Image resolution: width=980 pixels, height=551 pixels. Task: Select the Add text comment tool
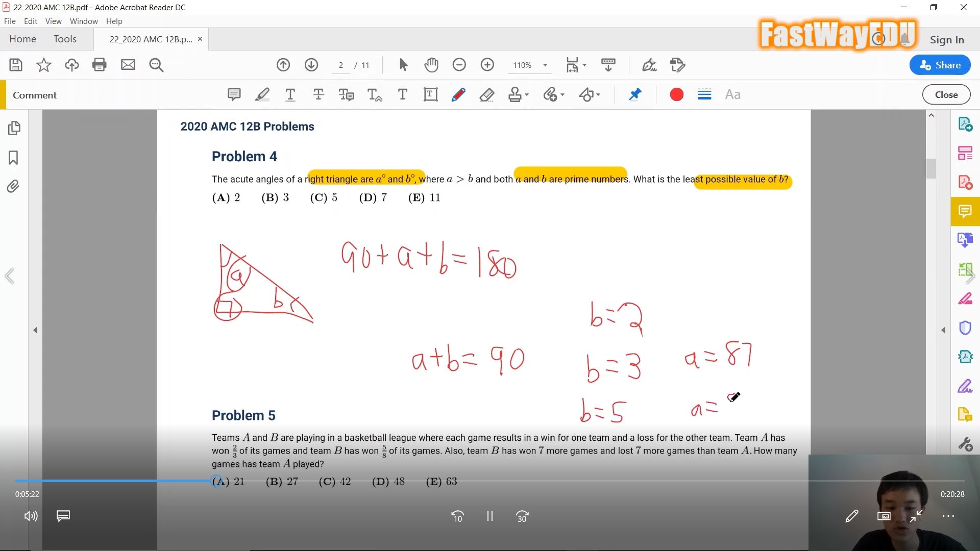(403, 94)
